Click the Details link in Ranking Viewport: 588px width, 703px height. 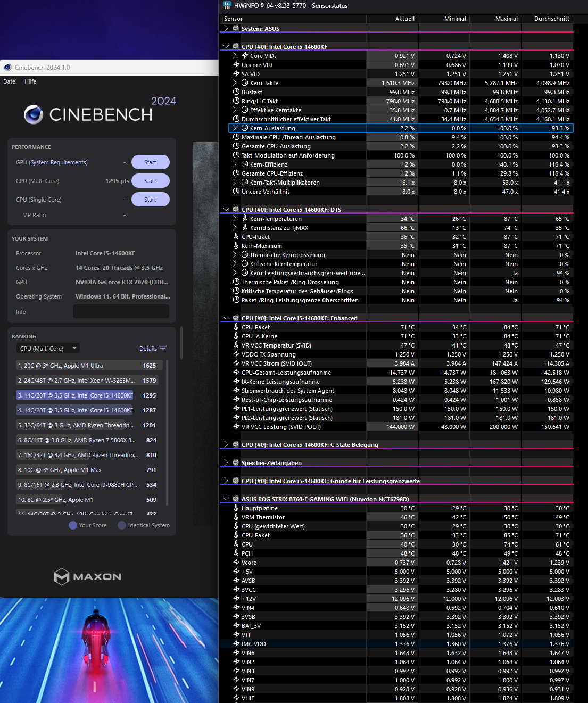148,349
